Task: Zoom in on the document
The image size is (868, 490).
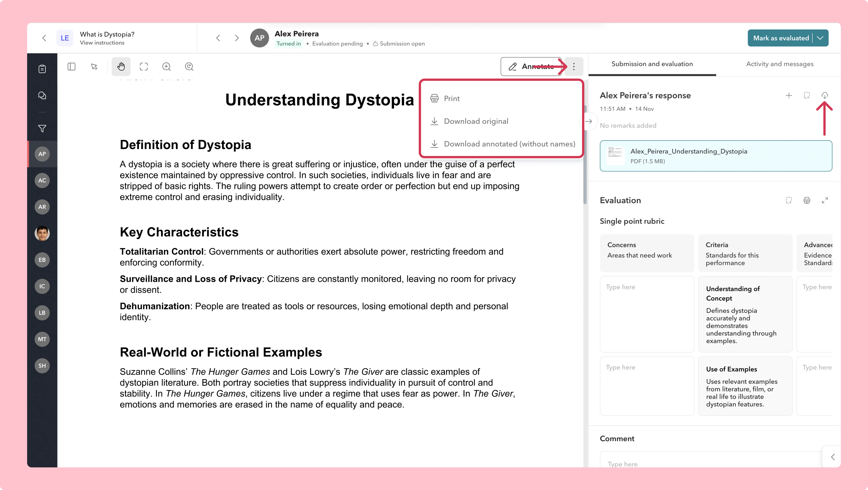Action: 166,66
